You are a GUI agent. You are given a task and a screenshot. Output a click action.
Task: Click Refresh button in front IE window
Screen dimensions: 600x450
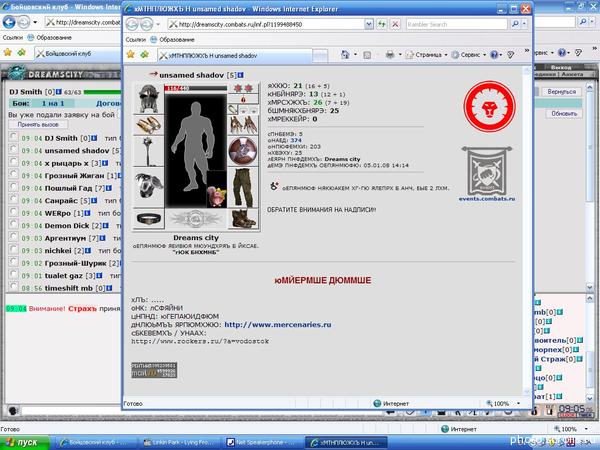(382, 24)
